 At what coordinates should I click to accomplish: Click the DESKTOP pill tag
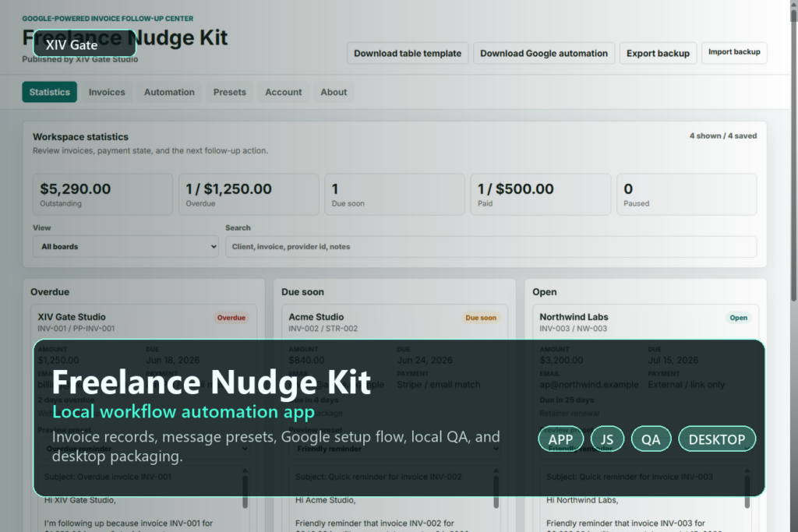[x=717, y=439]
